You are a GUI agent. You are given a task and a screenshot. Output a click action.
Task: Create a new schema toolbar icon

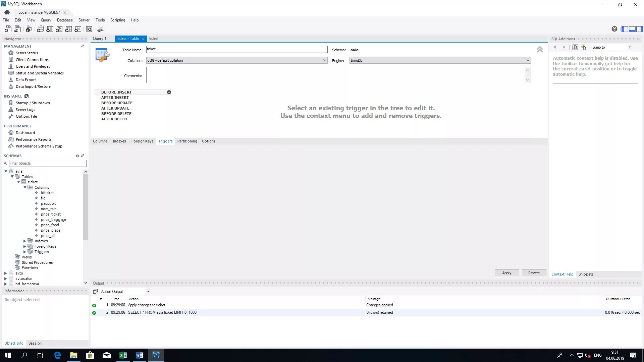(x=40, y=29)
